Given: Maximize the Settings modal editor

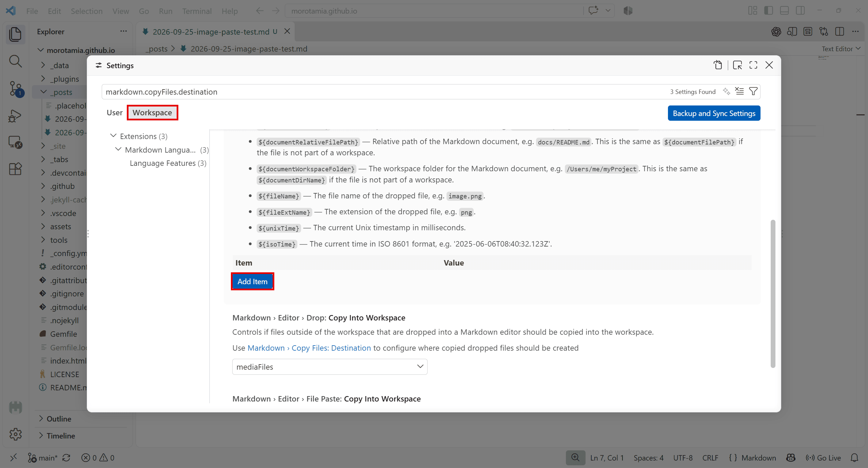Looking at the screenshot, I should tap(753, 65).
